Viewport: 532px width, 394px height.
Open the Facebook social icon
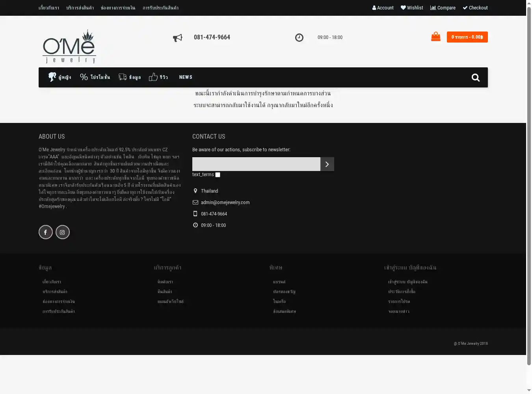(45, 232)
